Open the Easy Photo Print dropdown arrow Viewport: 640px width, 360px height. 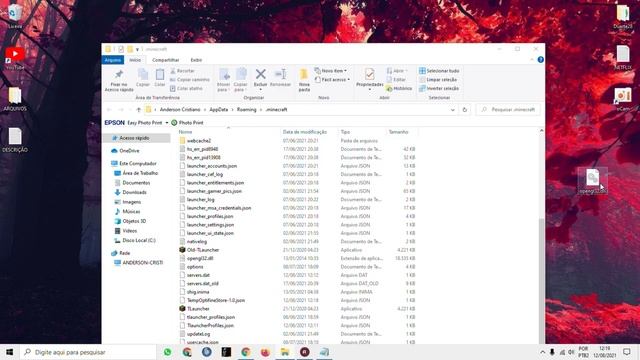(x=167, y=123)
